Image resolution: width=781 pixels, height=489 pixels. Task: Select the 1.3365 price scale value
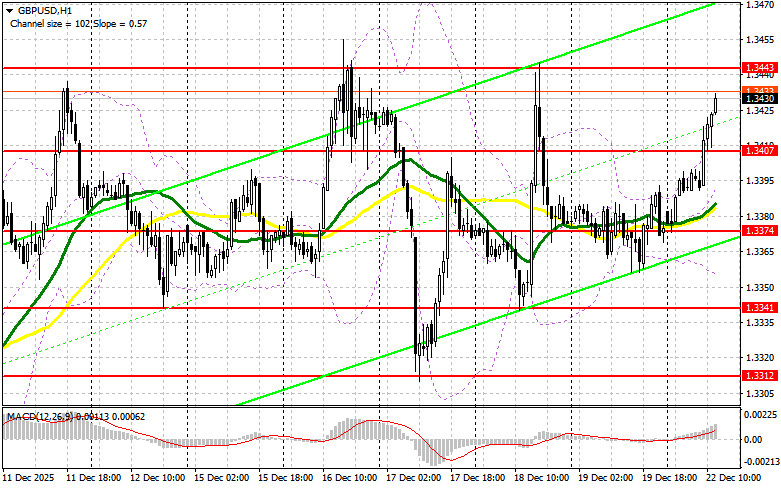tap(759, 251)
